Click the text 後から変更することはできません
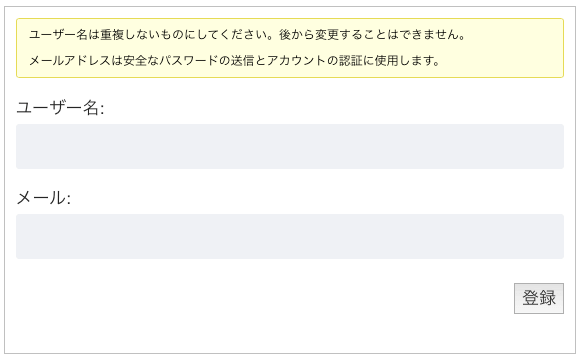The image size is (581, 360). (368, 34)
